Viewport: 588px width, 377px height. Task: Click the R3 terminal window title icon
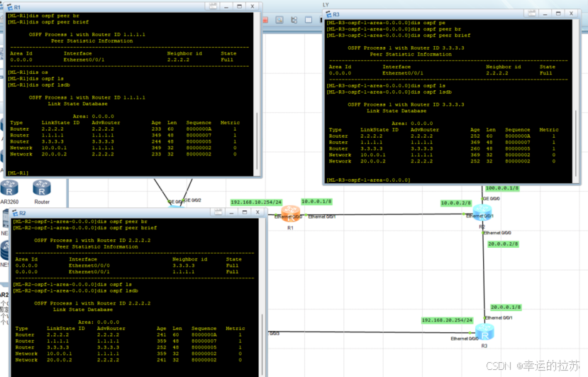[x=328, y=14]
